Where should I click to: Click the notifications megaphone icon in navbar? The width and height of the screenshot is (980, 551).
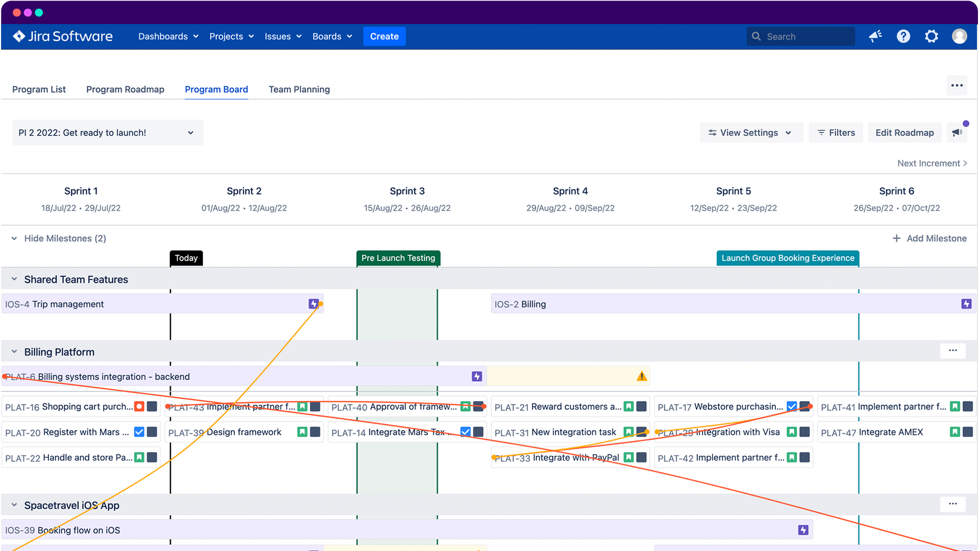[875, 36]
